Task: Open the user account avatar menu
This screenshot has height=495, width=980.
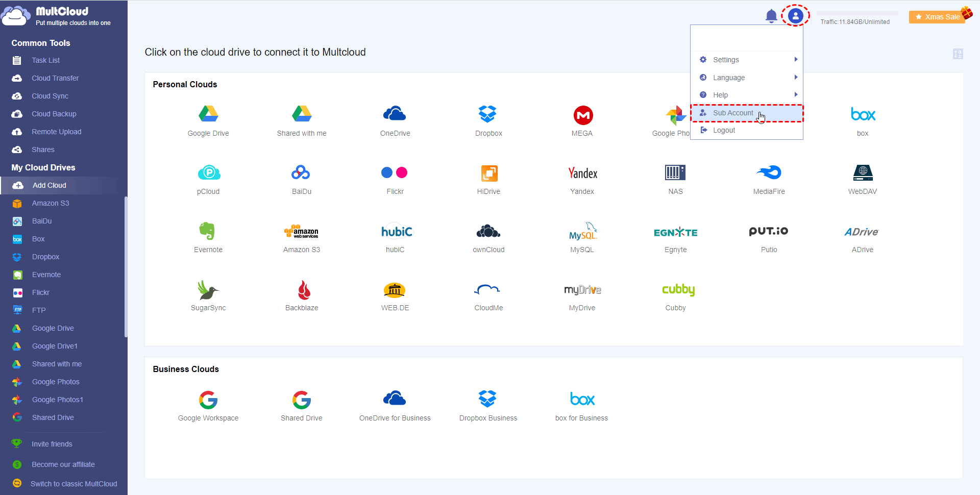Action: point(795,16)
